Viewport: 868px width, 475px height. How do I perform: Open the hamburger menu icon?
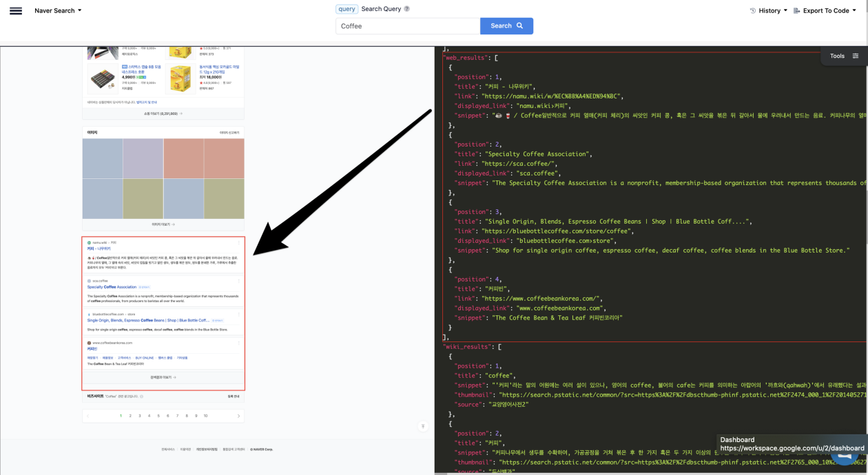pyautogui.click(x=16, y=11)
